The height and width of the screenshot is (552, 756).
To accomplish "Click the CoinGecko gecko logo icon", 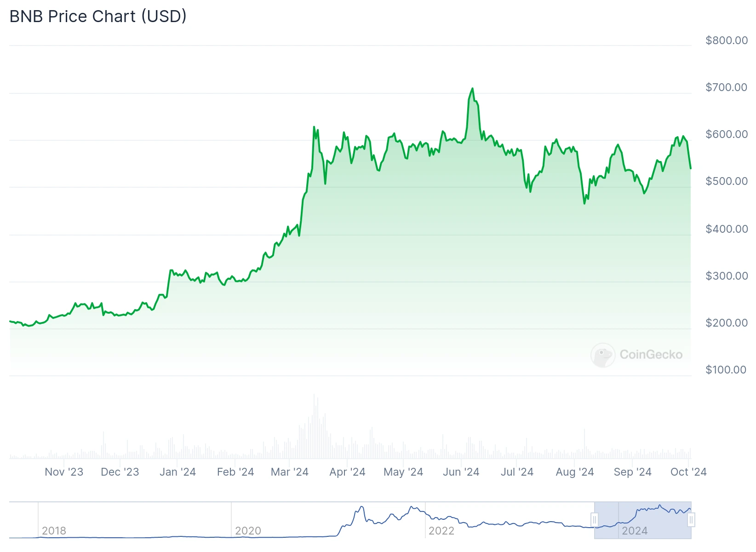I will coord(602,355).
